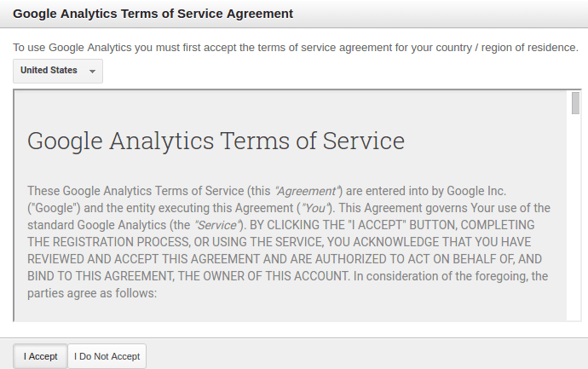Click the scrollbar track below the thumb
Image resolution: width=588 pixels, height=369 pixels.
575,217
